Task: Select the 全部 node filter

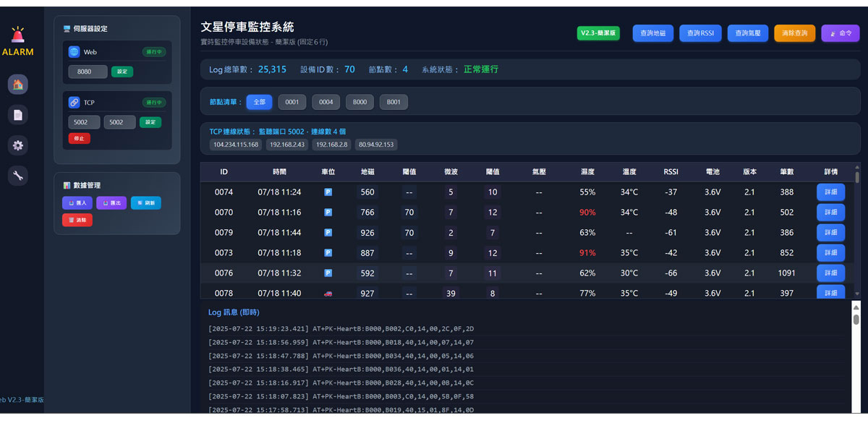Action: (259, 102)
